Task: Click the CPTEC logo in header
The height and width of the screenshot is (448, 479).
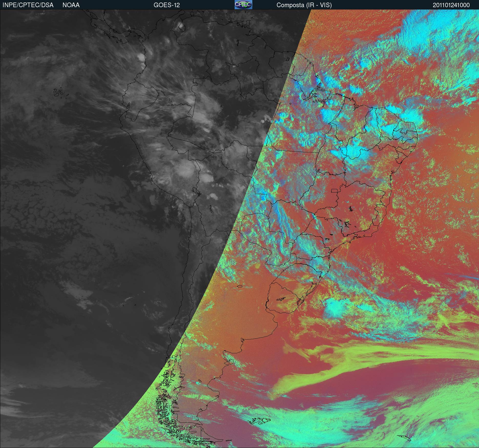Action: click(x=243, y=5)
